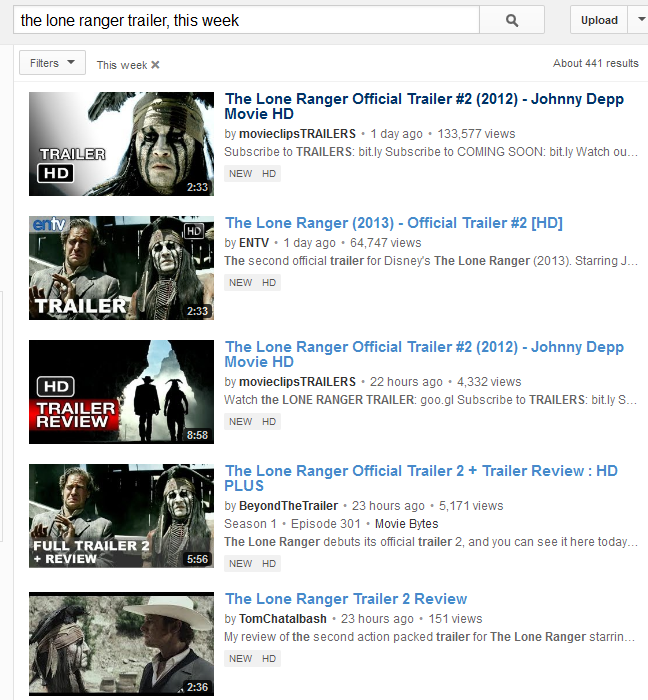
Task: Visit the movieclipsTRAILERS channel with 133,577 views
Action: click(297, 134)
